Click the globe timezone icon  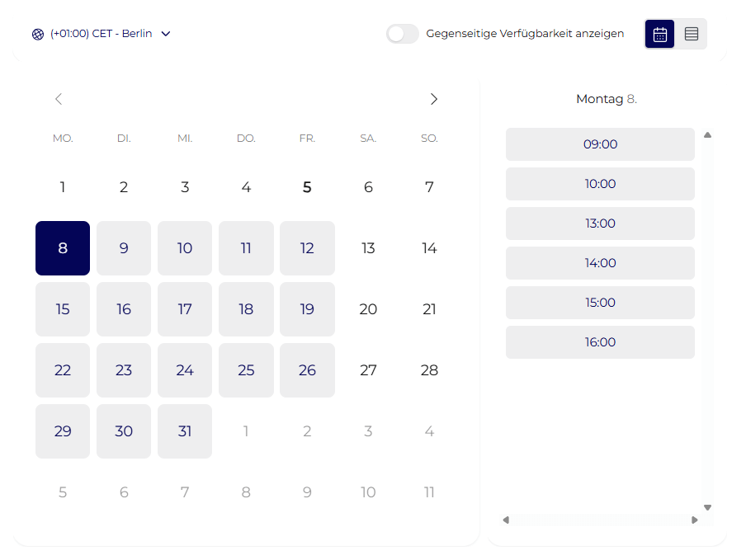coord(38,34)
